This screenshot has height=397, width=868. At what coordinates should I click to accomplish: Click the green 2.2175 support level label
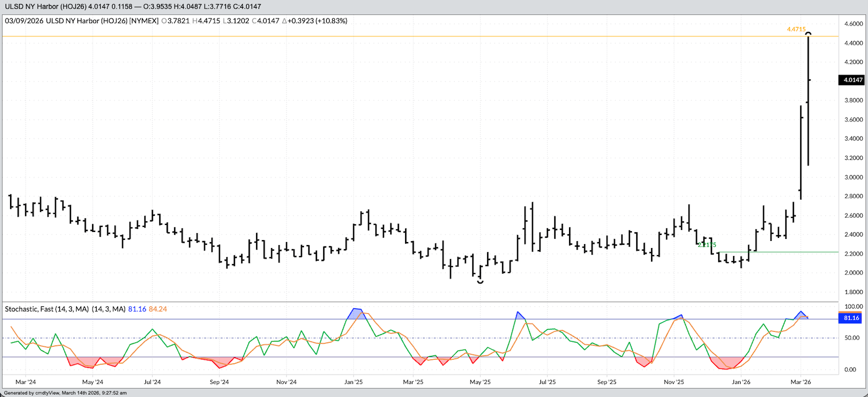[707, 245]
